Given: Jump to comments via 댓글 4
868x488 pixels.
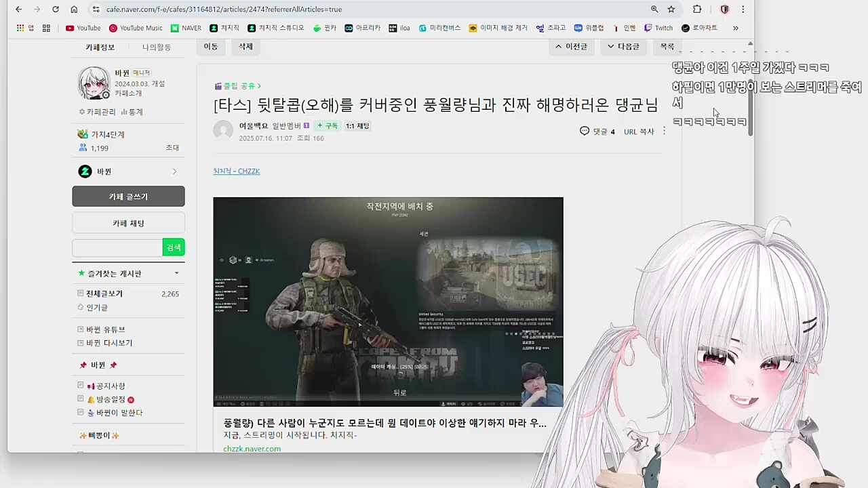Looking at the screenshot, I should [x=597, y=131].
